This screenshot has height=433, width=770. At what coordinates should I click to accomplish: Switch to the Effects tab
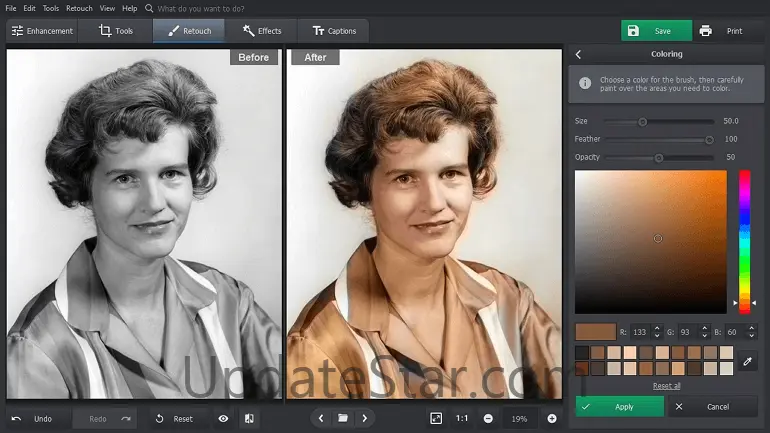pos(261,31)
